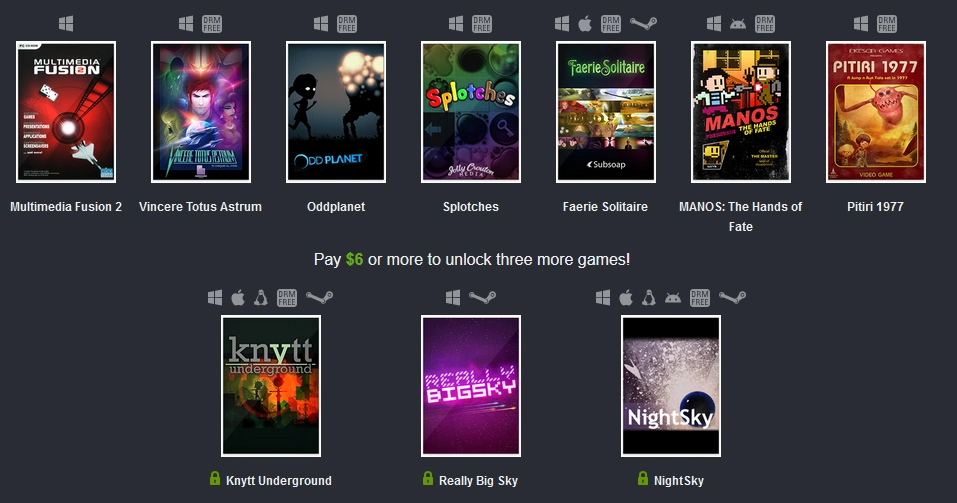Select the MANOS game cover
The height and width of the screenshot is (503, 957).
pos(740,112)
